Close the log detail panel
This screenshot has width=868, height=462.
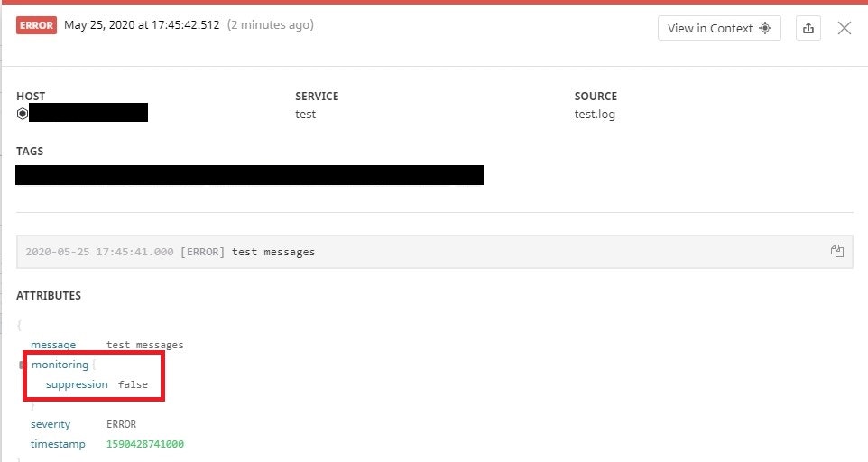pos(845,28)
